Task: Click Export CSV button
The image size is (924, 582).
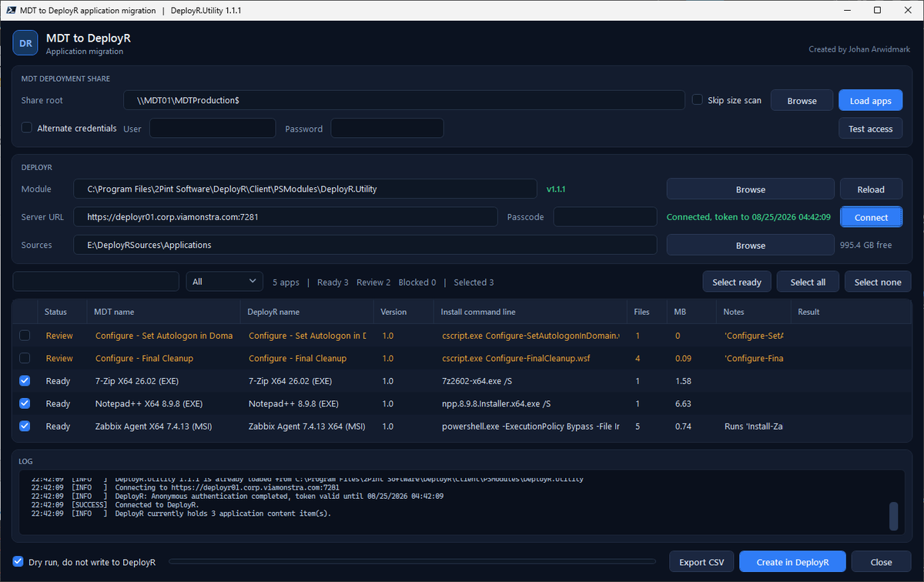Action: point(701,562)
